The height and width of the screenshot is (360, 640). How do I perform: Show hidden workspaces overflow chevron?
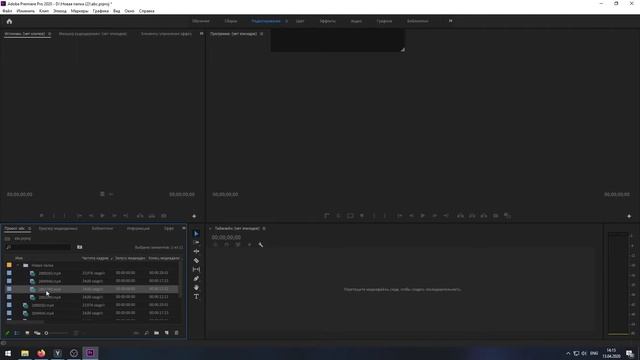[x=451, y=21]
